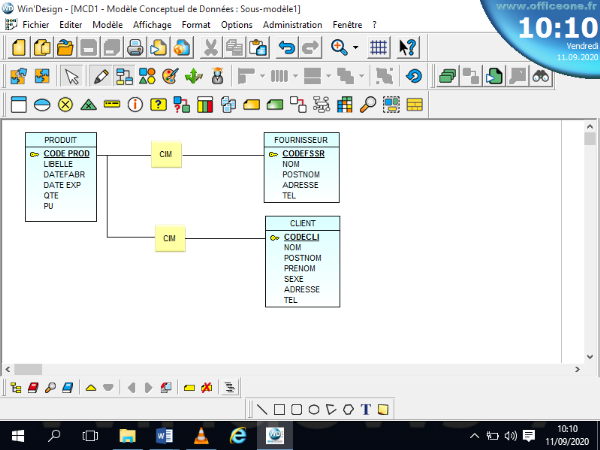
Task: Click the Undo arrow icon
Action: coord(287,47)
